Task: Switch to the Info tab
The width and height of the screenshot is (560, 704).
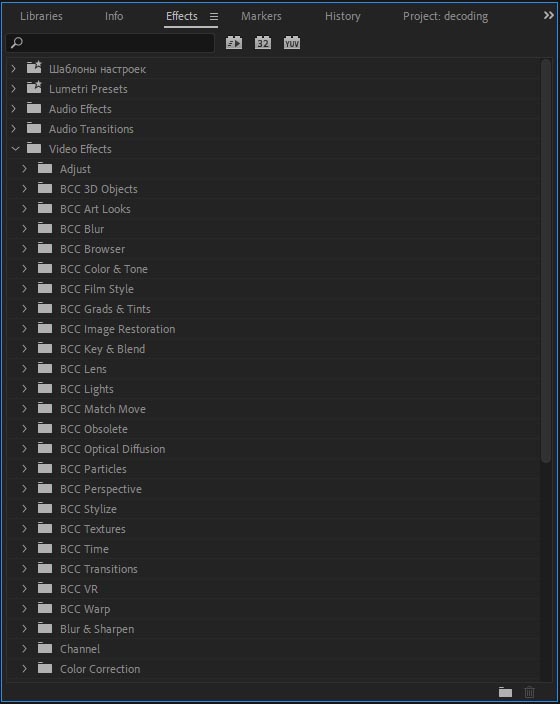Action: tap(114, 16)
